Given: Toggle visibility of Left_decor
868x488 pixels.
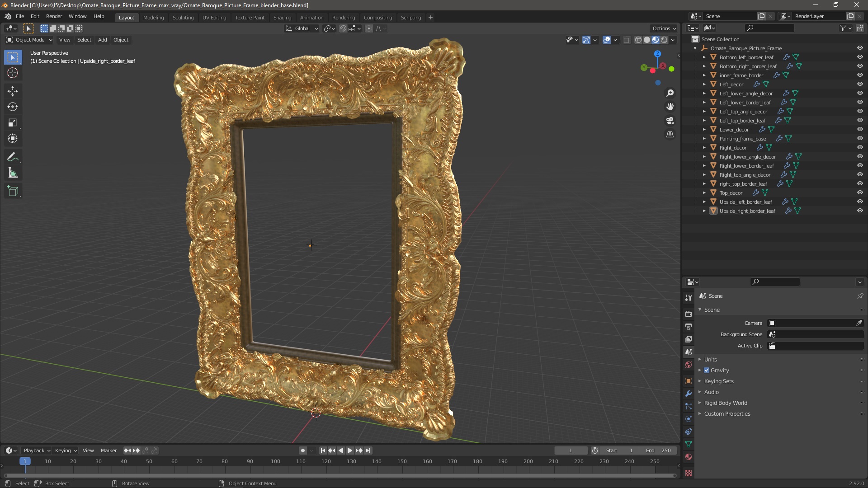Looking at the screenshot, I should coord(860,84).
